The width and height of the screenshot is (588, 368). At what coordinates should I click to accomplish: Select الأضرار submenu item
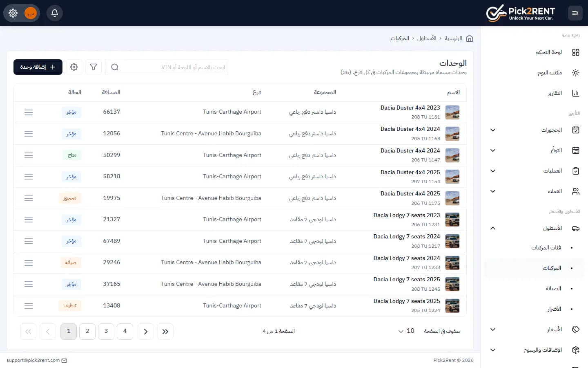click(x=534, y=309)
